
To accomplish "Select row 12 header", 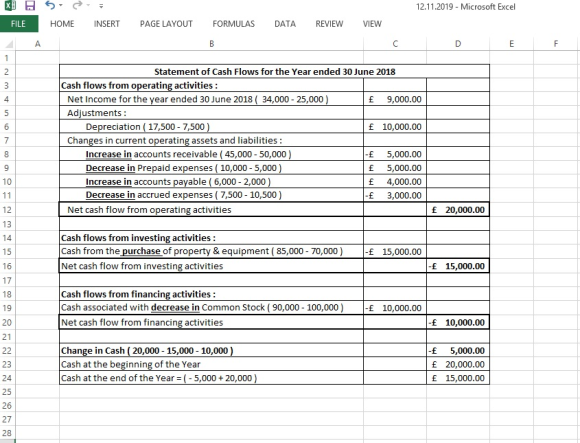I will 7,210.
